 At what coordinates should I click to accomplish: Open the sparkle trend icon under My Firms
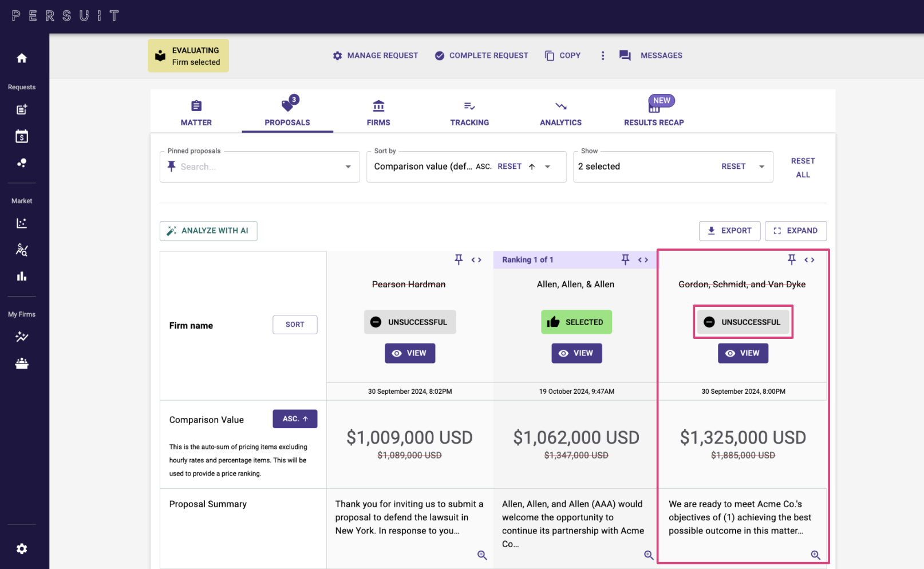(22, 337)
